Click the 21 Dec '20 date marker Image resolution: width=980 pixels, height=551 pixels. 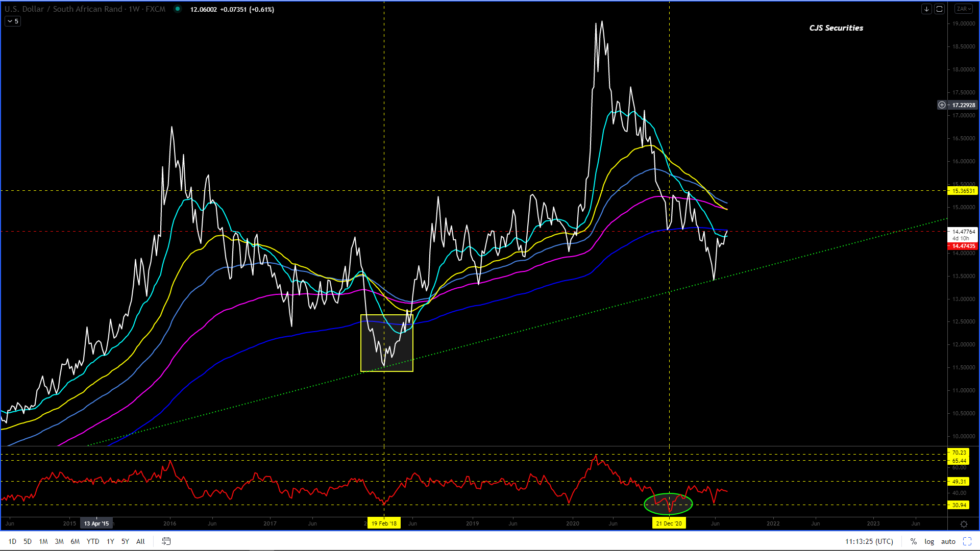[x=669, y=523]
